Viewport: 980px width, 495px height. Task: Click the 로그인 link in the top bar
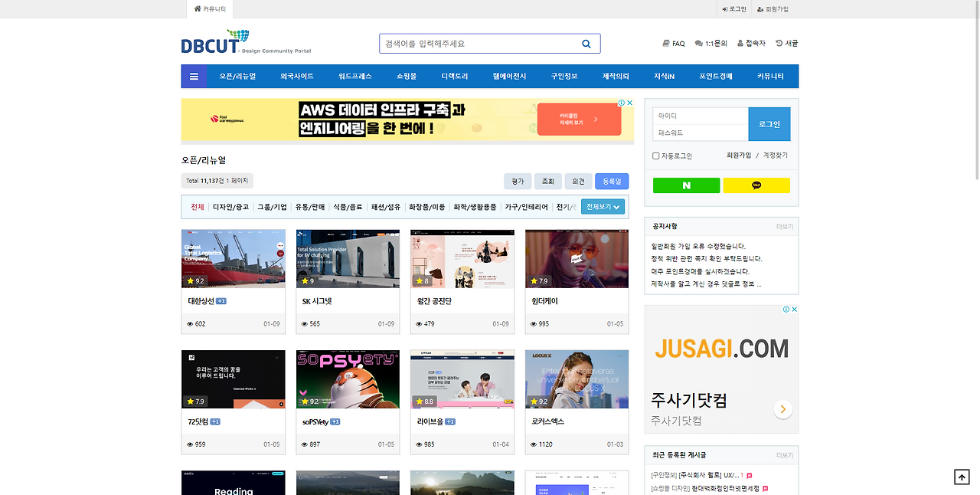(734, 9)
